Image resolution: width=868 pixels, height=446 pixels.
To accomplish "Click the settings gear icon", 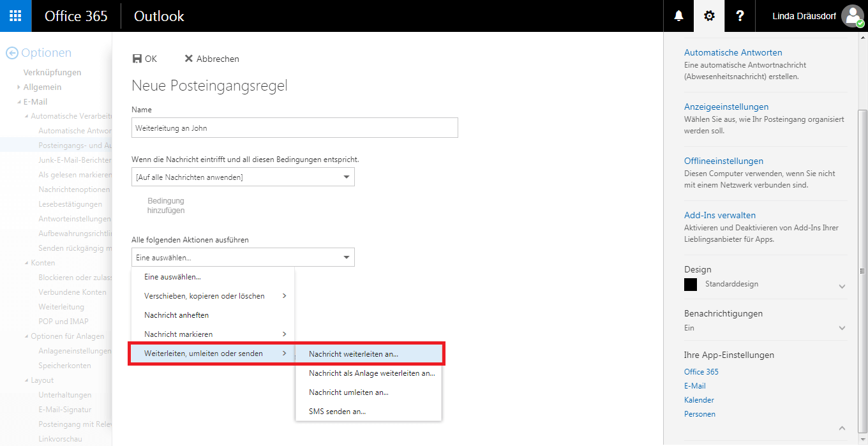I will [x=709, y=16].
